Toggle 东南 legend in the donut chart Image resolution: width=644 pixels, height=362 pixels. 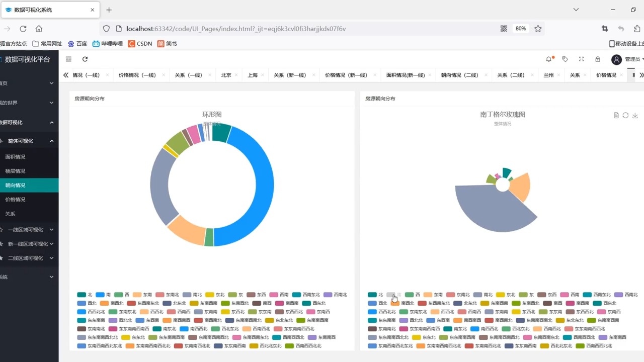[142, 295]
